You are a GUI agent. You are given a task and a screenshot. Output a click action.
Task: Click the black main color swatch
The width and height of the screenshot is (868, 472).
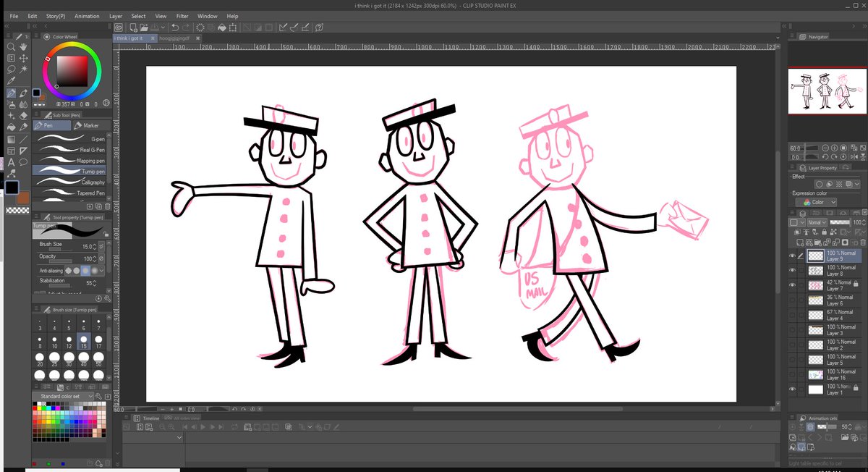click(12, 187)
